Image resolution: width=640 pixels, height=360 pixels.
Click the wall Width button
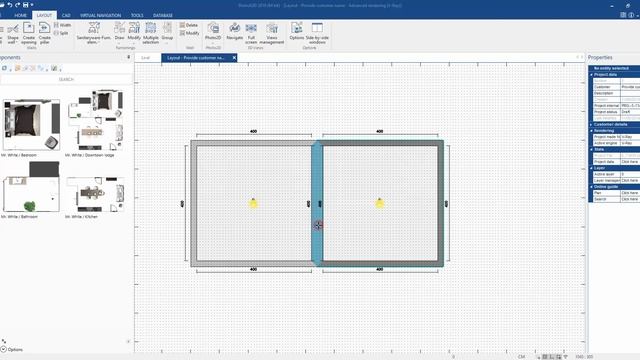(62, 25)
